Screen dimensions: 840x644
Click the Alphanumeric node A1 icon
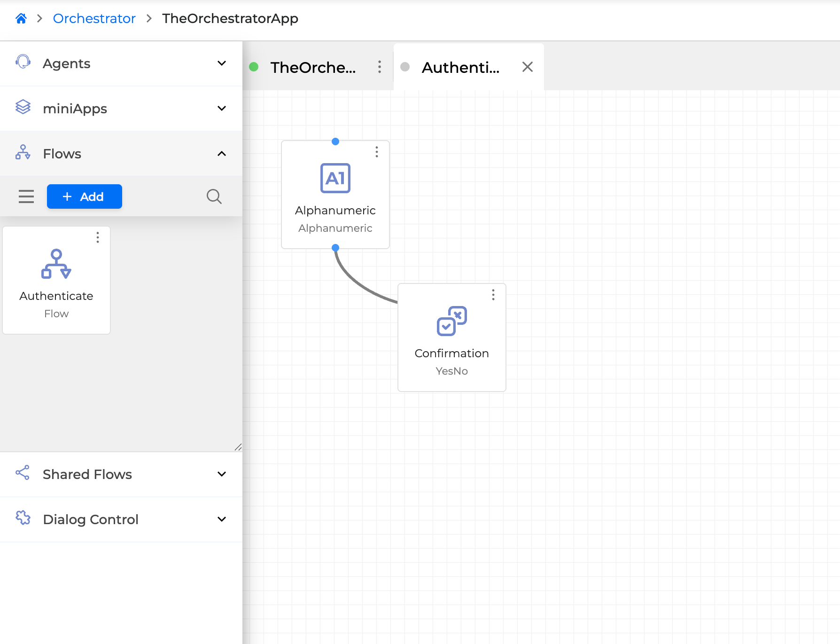(x=335, y=178)
